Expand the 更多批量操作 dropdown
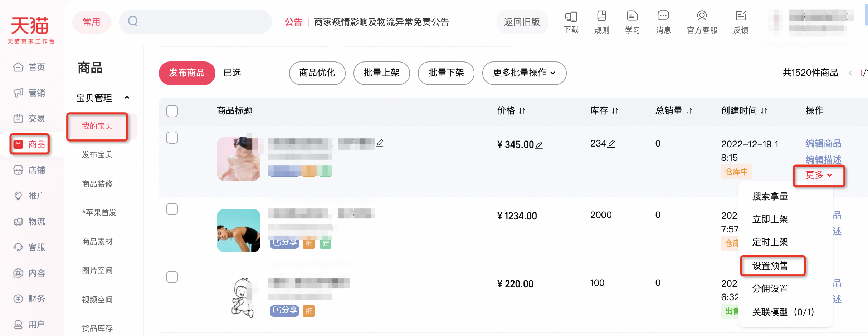 pyautogui.click(x=524, y=73)
